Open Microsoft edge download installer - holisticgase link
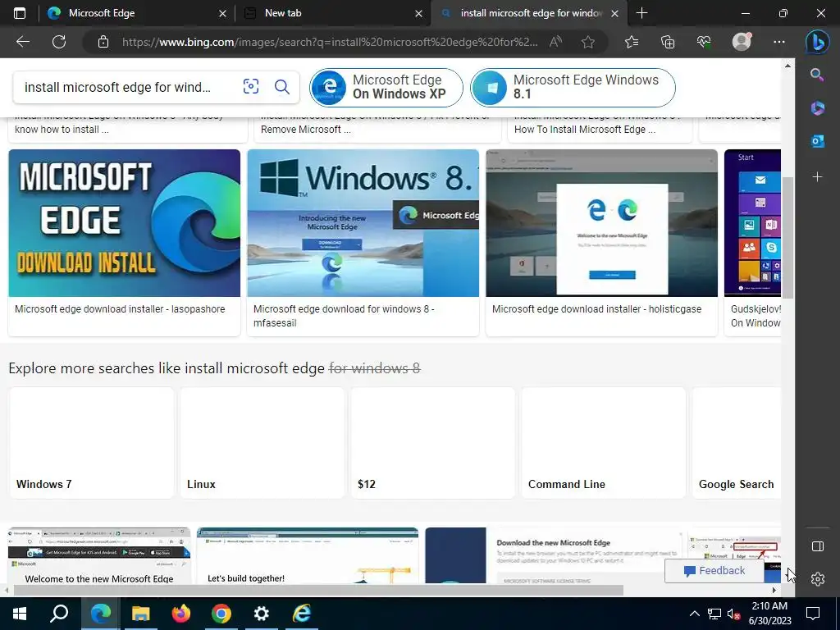This screenshot has width=840, height=630. click(597, 309)
